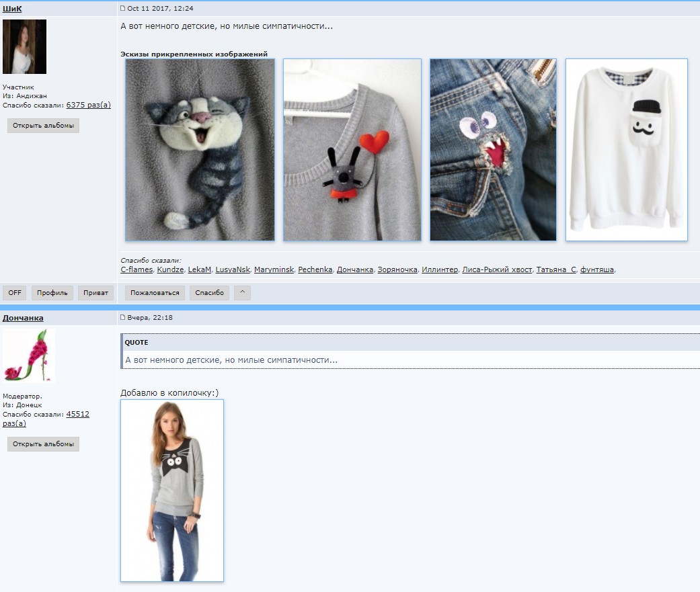Open the bunny with heart balloon thumbnail
This screenshot has width=700, height=592.
[x=352, y=150]
